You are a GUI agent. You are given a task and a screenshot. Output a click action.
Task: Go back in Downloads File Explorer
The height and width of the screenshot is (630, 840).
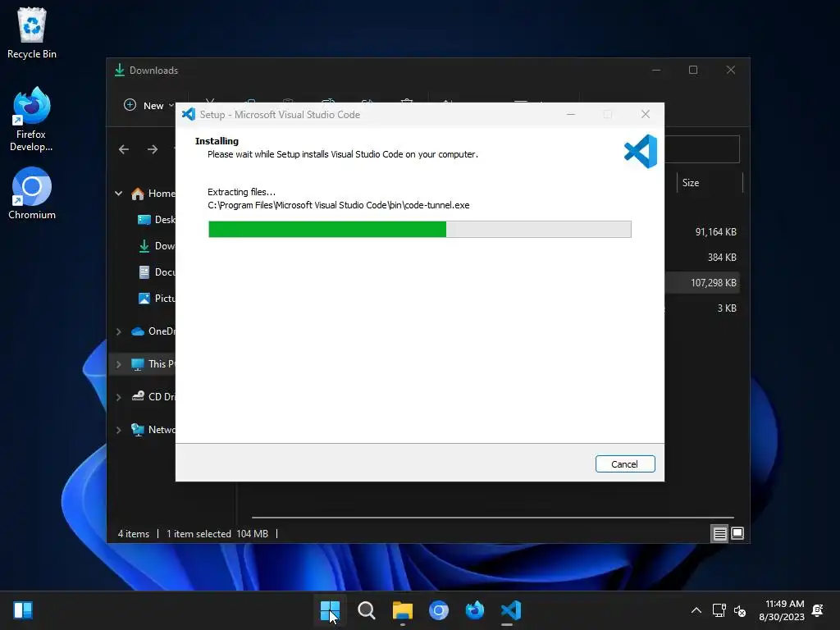tap(124, 149)
